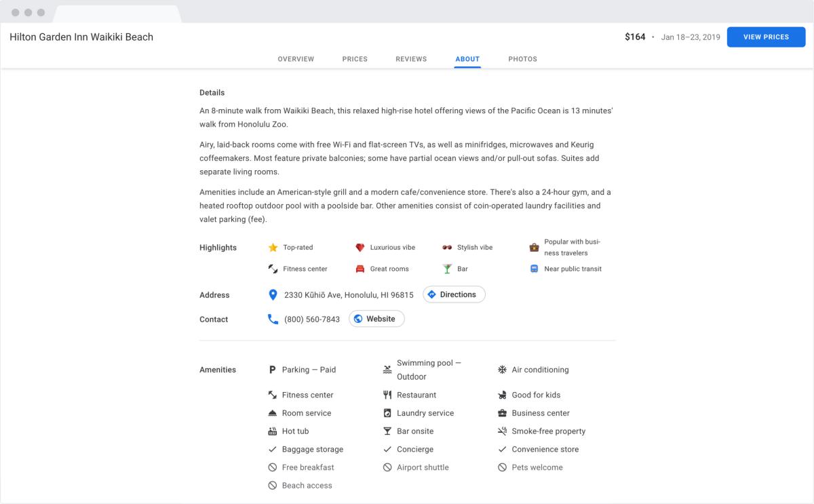Click the Parking Paid P icon

click(272, 370)
